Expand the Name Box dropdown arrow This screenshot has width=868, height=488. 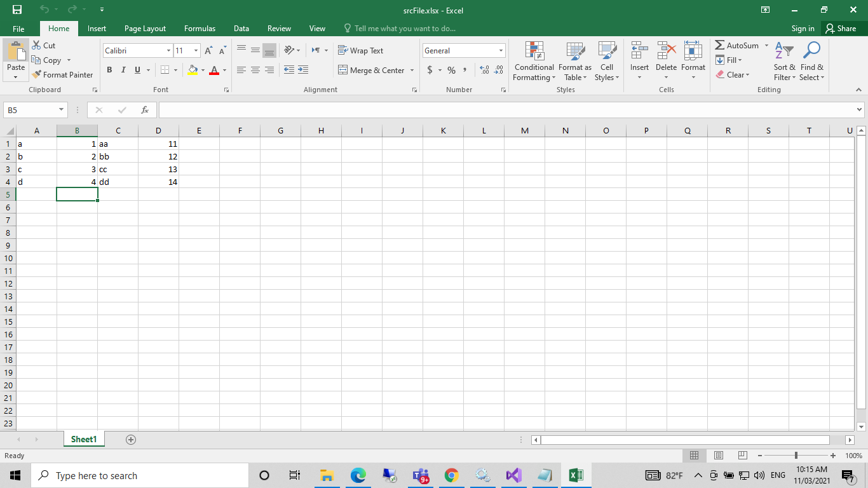click(62, 110)
